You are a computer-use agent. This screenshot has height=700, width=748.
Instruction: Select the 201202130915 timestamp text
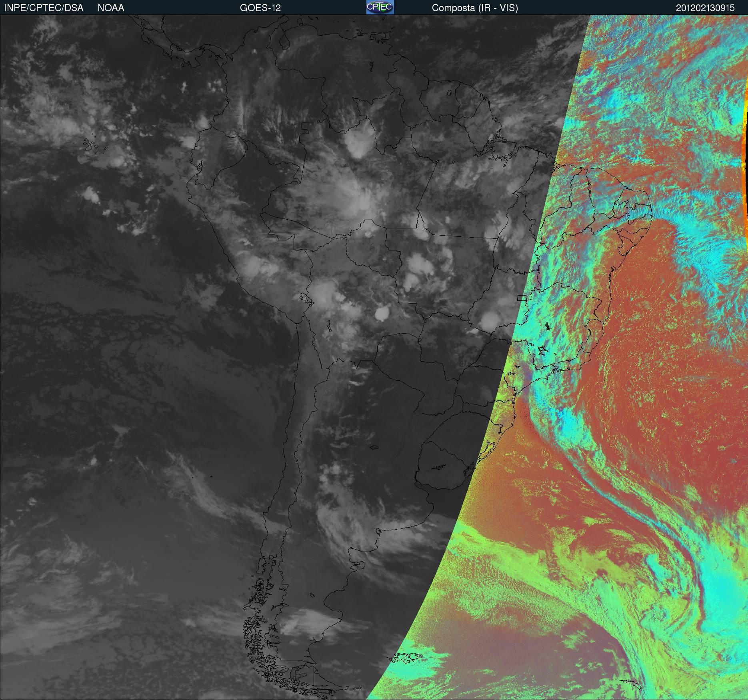coord(706,8)
